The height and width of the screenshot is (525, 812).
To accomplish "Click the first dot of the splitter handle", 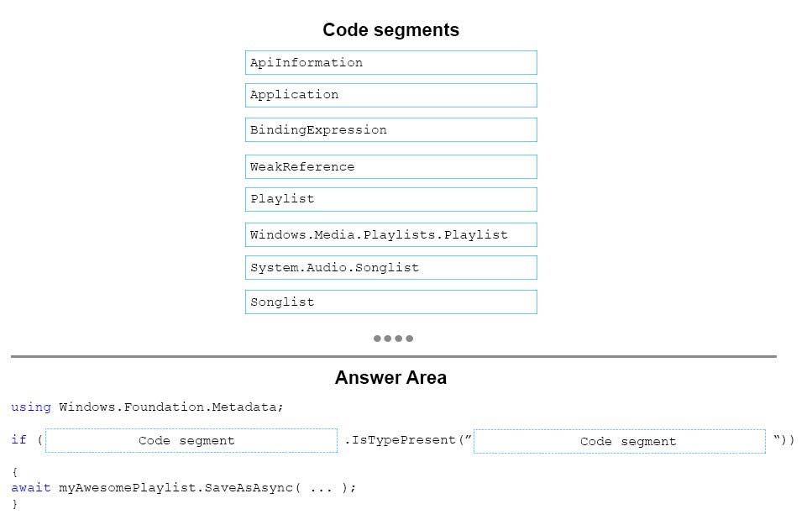I will coord(377,339).
